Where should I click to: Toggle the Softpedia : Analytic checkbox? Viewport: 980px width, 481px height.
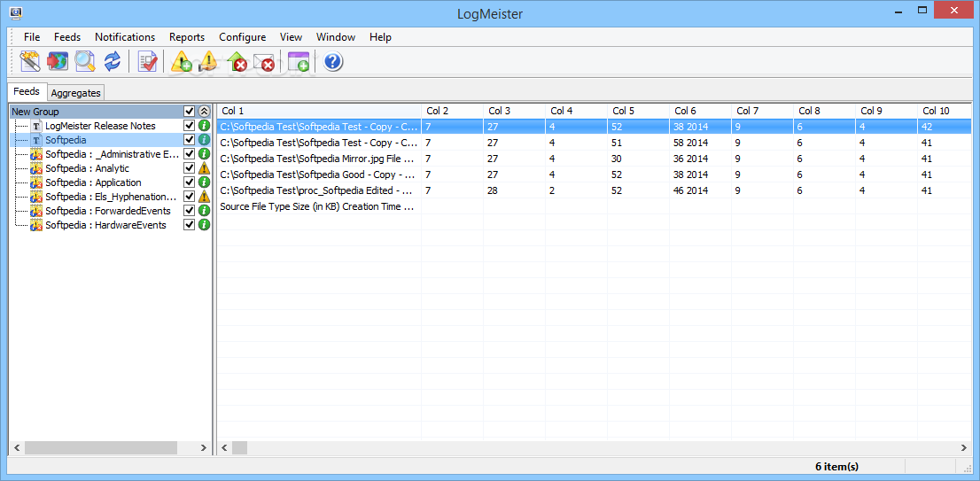[x=190, y=168]
